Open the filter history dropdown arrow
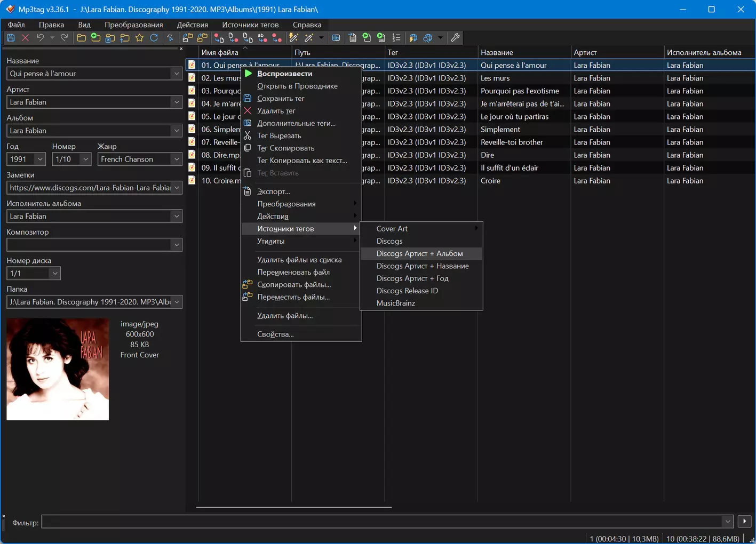Screen dimensions: 756x544 (x=728, y=522)
